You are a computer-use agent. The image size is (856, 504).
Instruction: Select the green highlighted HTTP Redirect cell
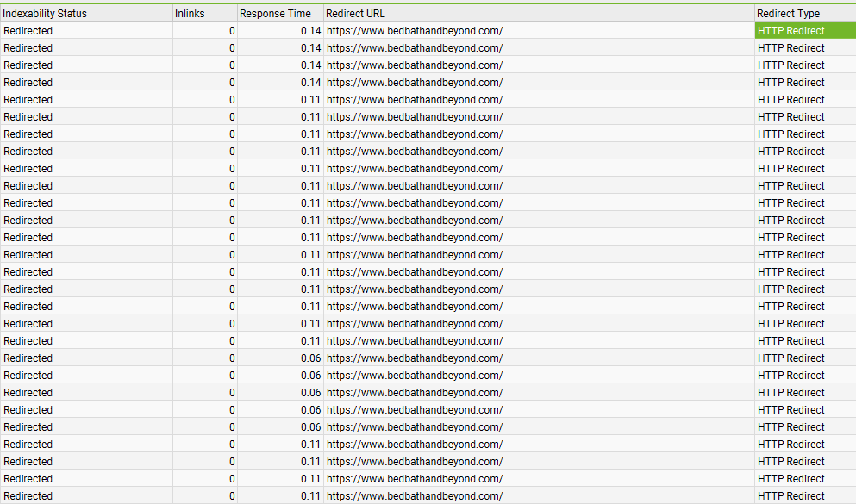point(791,31)
